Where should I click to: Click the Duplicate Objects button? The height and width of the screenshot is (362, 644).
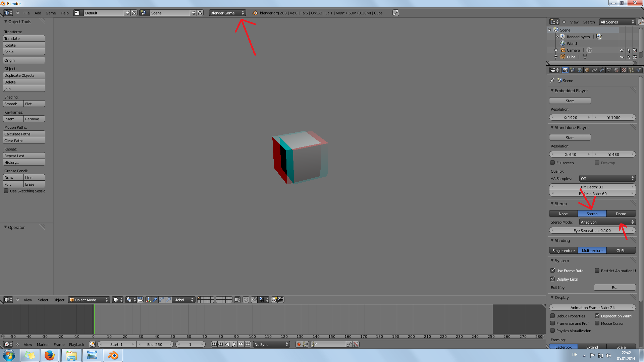coord(24,75)
